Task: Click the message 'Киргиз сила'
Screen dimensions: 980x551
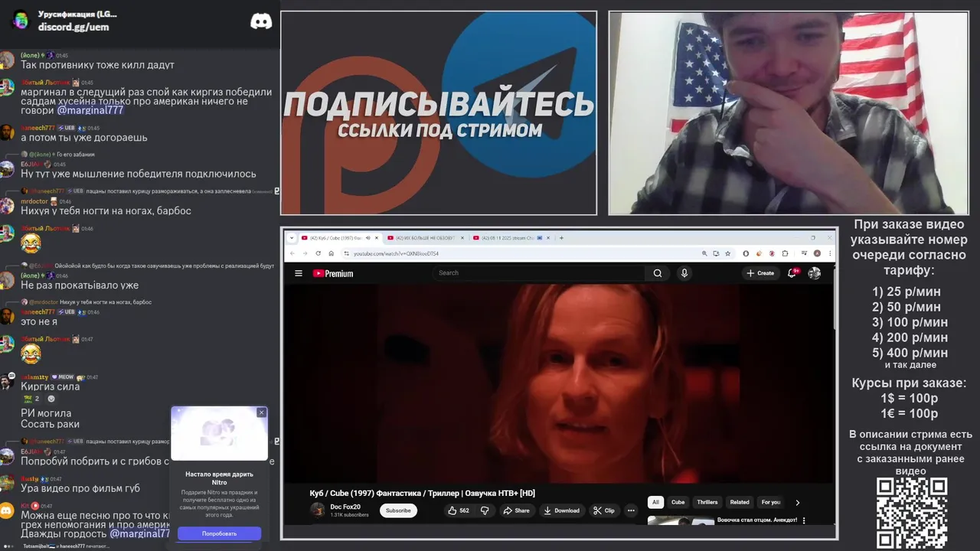Action: (x=51, y=386)
